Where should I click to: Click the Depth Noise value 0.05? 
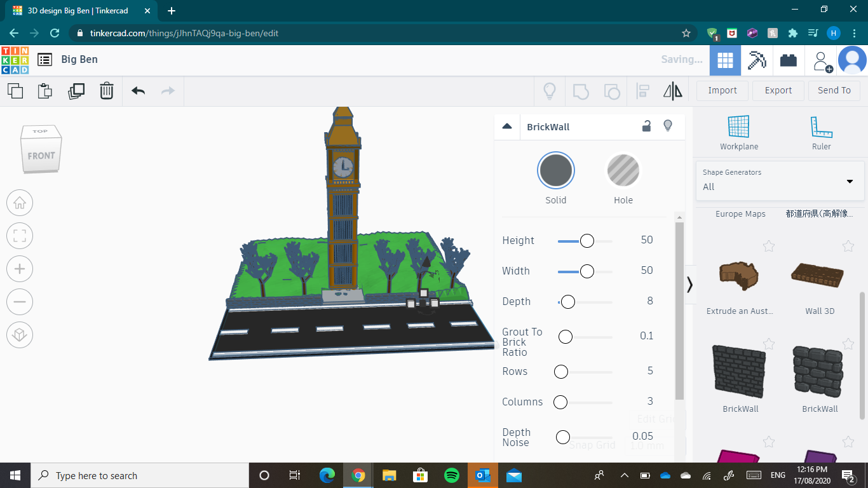(643, 436)
